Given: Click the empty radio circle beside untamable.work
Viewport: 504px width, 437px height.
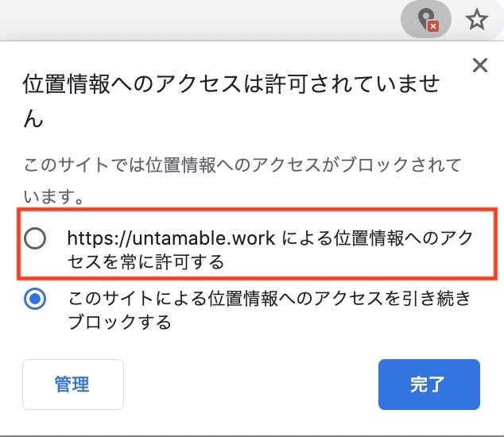Looking at the screenshot, I should click(x=36, y=238).
